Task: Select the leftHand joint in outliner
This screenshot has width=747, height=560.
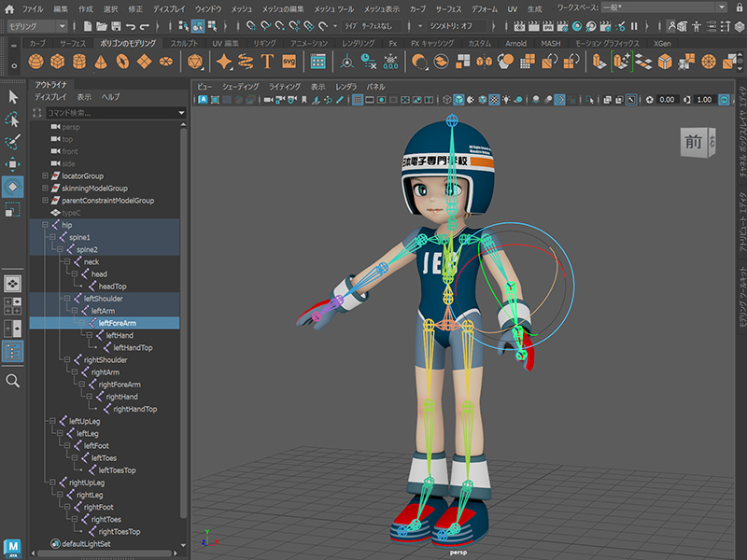Action: 119,335
